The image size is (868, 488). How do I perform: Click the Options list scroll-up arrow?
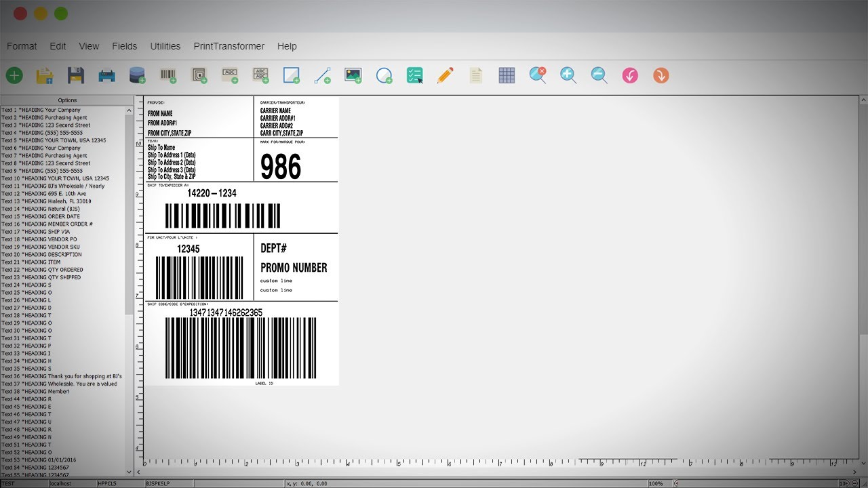tap(130, 110)
